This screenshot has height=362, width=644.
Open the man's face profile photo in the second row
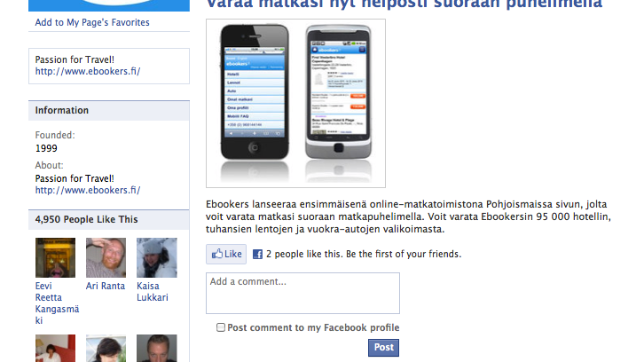(x=157, y=348)
